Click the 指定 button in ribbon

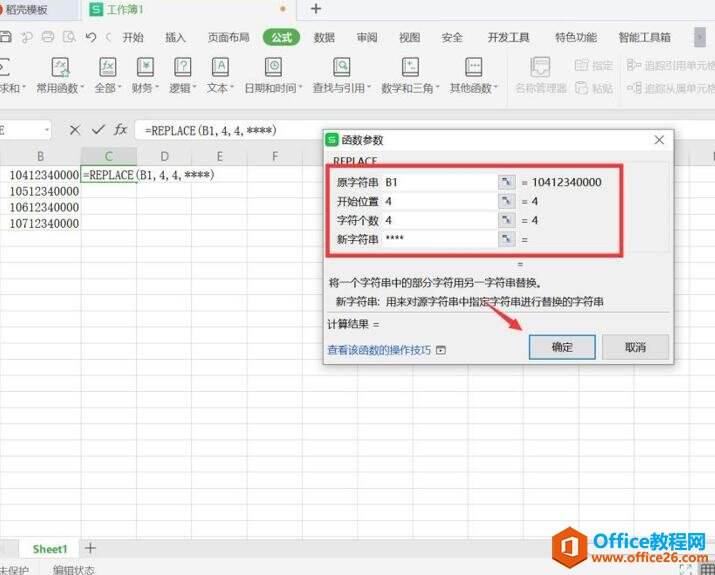[x=593, y=65]
